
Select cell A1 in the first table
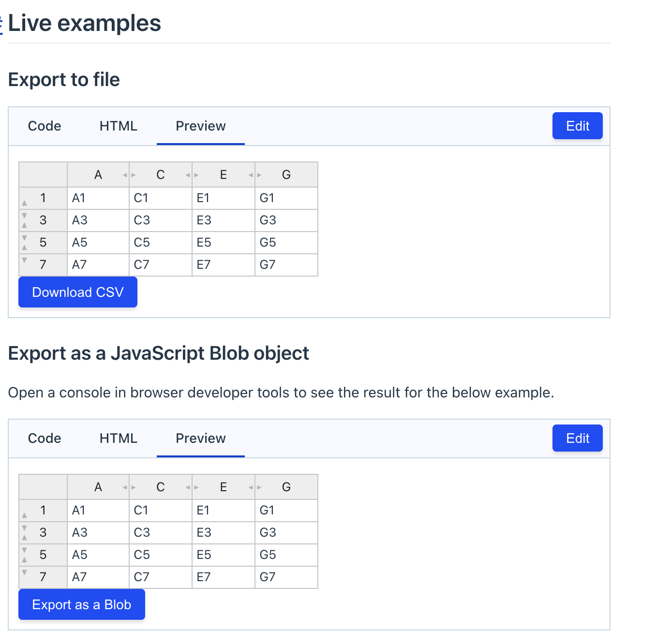97,198
